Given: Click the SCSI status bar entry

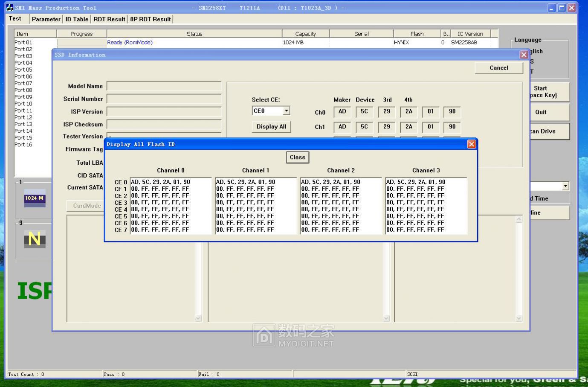Looking at the screenshot, I should click(x=412, y=374).
